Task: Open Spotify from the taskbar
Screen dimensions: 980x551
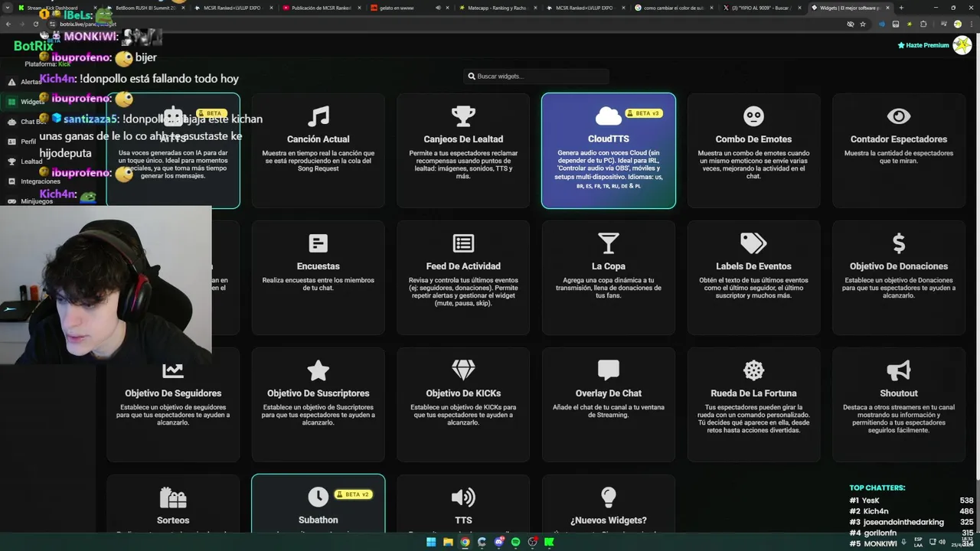Action: (x=515, y=542)
